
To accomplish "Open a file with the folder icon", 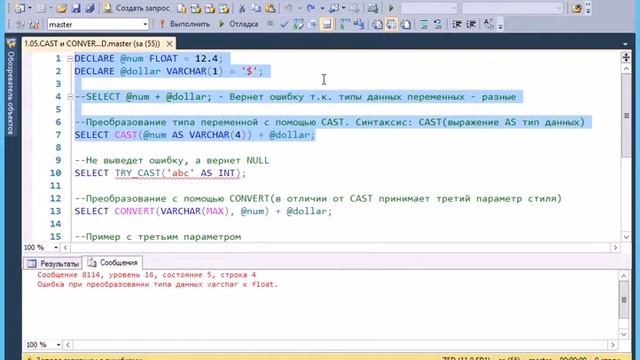I will tap(61, 8).
